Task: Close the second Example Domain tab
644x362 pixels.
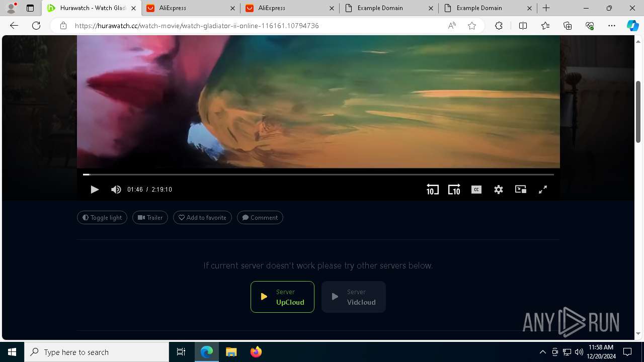Action: pyautogui.click(x=530, y=8)
